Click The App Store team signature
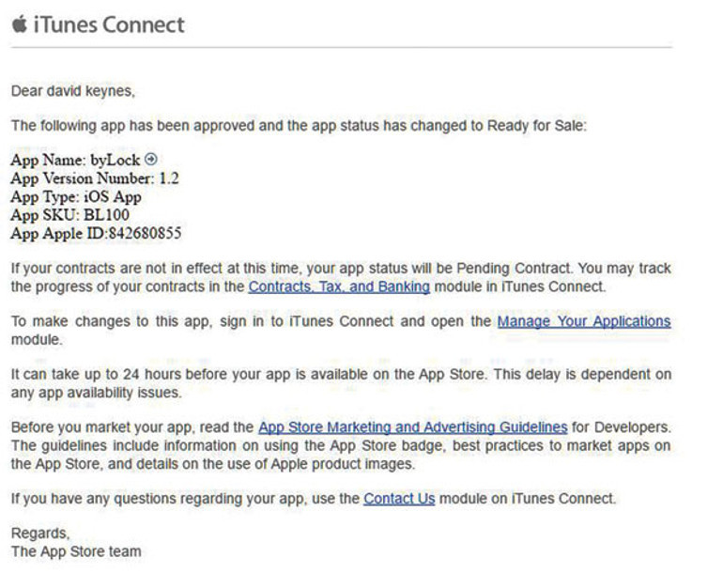This screenshot has height=588, width=723. point(76,551)
